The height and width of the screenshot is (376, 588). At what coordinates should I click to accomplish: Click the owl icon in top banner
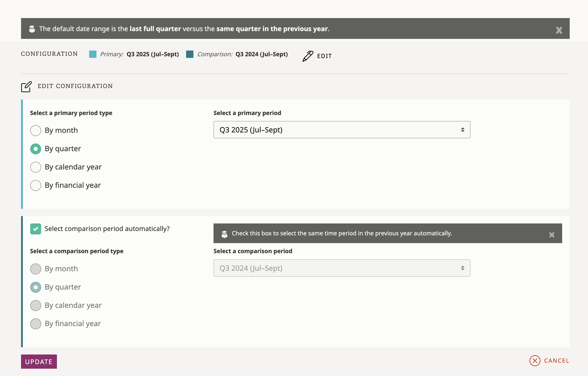[32, 29]
